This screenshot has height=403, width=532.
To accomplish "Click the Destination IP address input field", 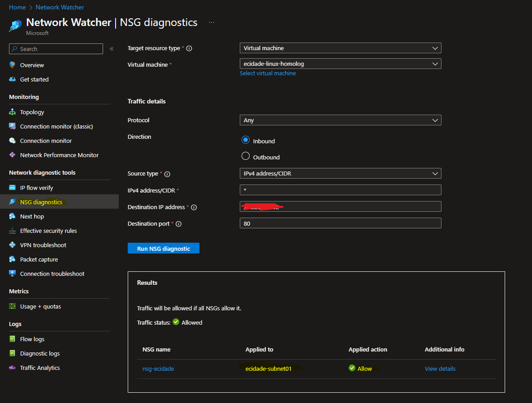I will click(x=340, y=206).
